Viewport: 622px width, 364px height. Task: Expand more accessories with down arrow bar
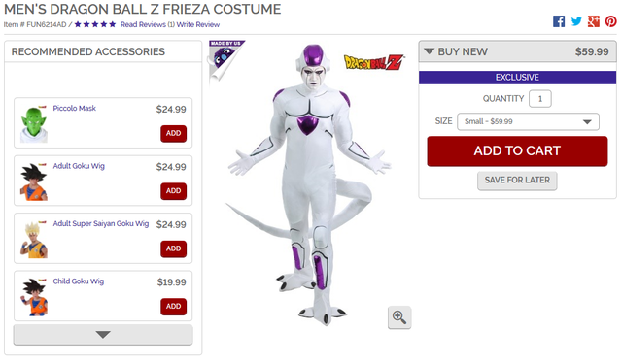[103, 335]
